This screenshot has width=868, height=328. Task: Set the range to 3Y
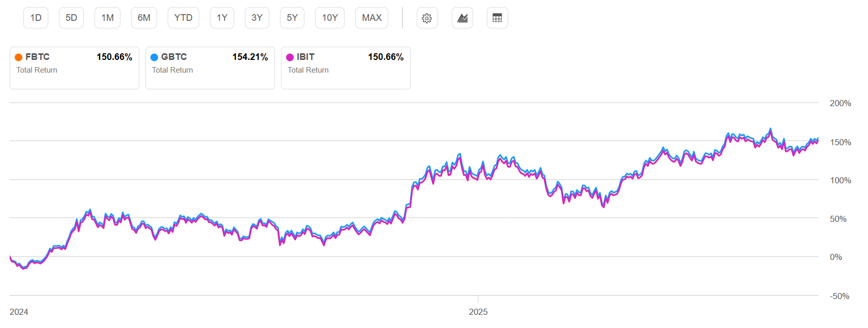point(257,18)
